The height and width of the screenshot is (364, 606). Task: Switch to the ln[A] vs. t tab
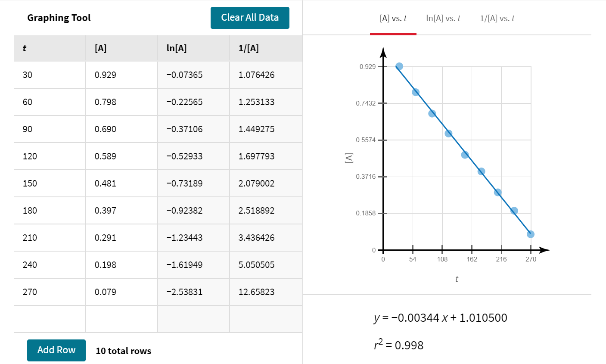[x=443, y=18]
